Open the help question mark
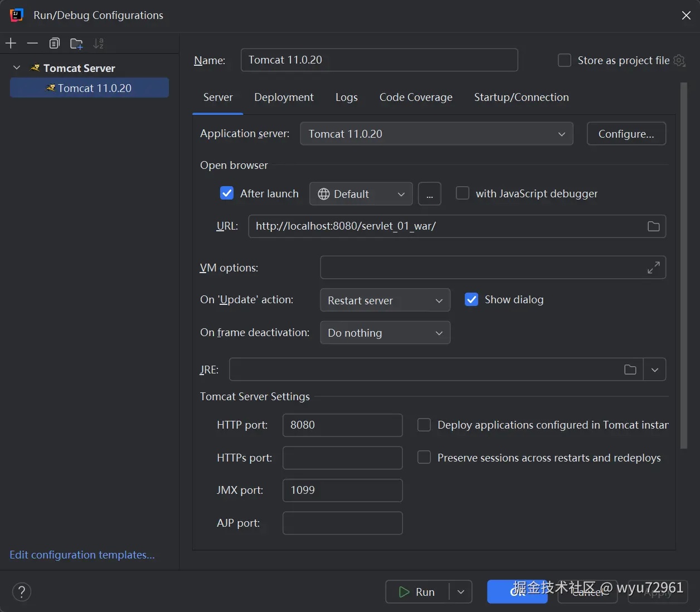This screenshot has width=700, height=612. tap(22, 592)
